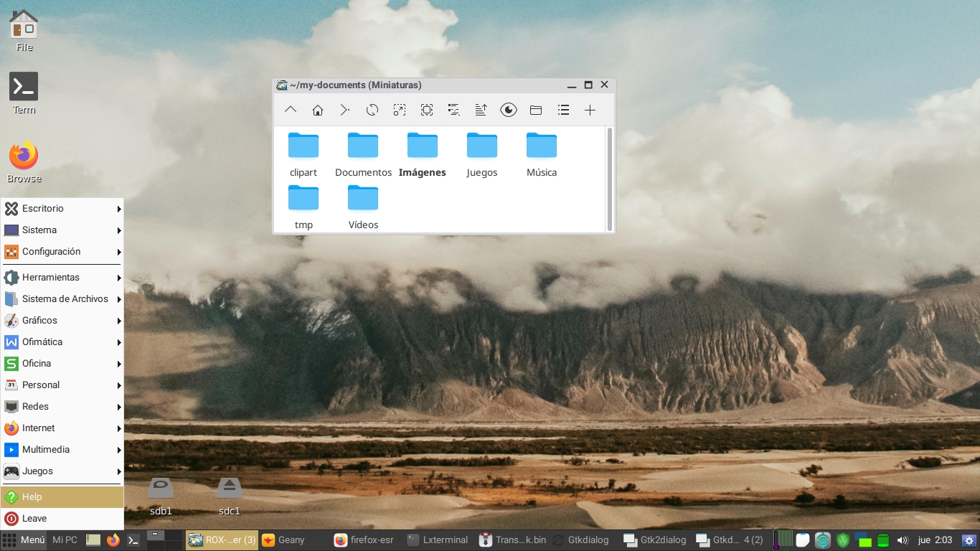Switch workspace using the desktop pager
The image size is (980, 551).
[165, 540]
